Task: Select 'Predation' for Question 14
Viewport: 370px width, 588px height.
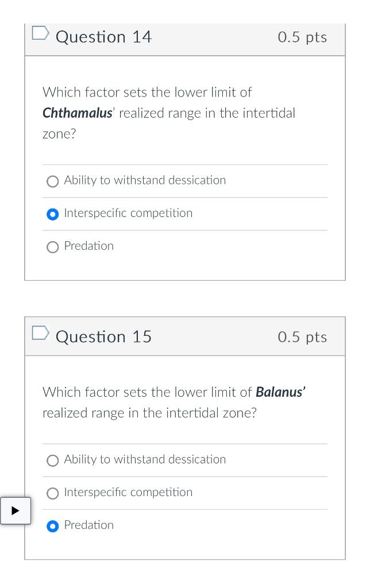Action: pos(53,247)
